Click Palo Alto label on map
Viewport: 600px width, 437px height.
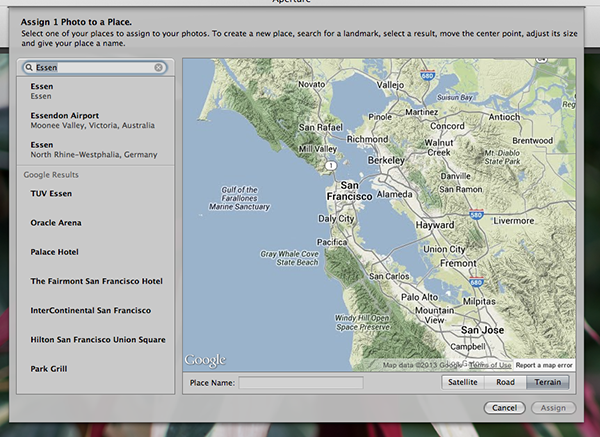pyautogui.click(x=419, y=297)
